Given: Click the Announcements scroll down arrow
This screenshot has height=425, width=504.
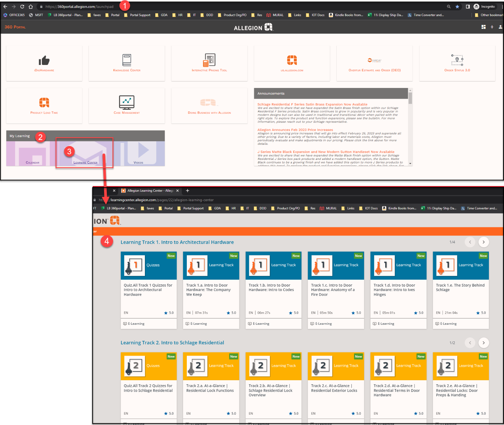Looking at the screenshot, I should (x=410, y=164).
